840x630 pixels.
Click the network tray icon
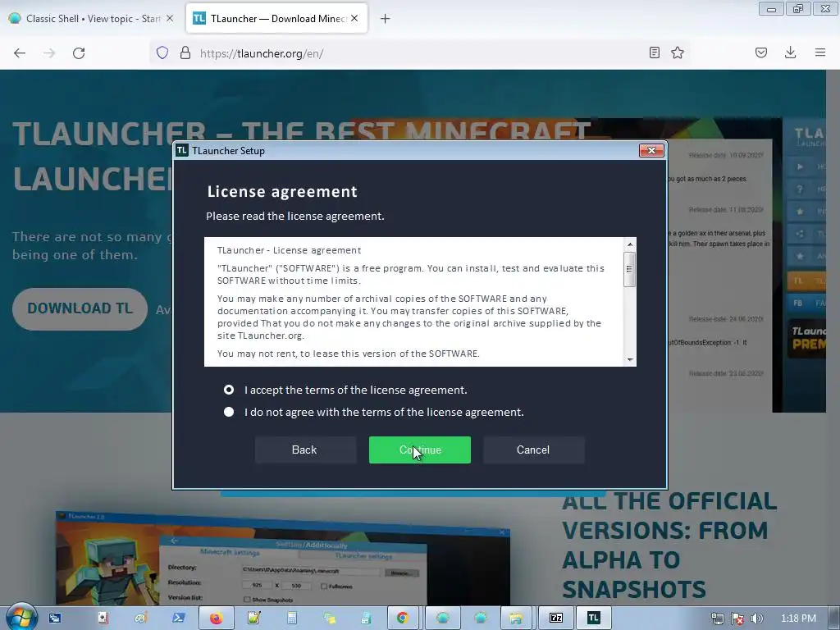tap(717, 619)
